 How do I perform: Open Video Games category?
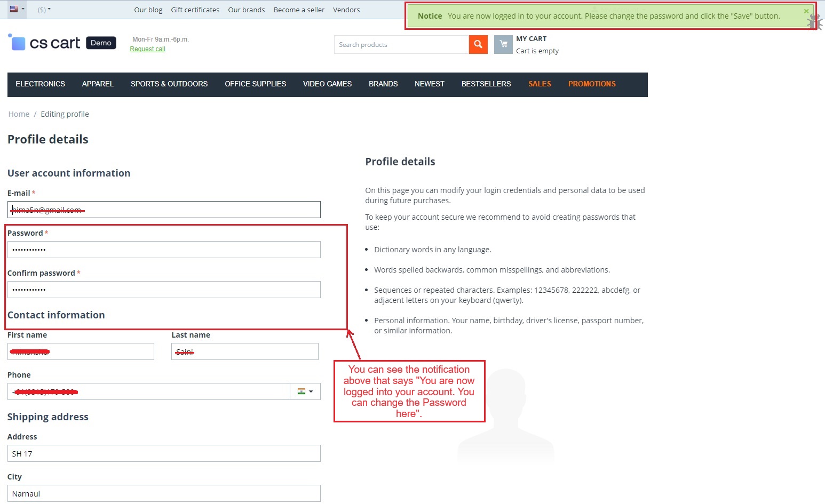pos(328,84)
